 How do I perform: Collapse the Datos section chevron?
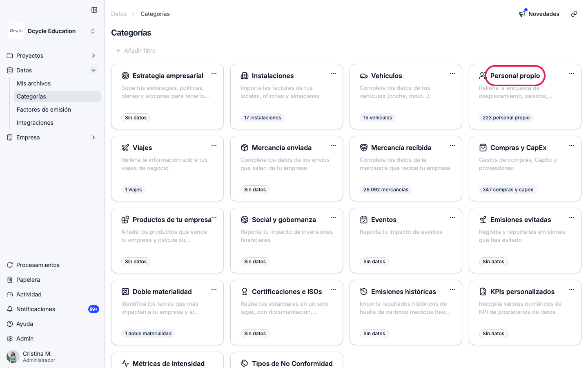94,70
